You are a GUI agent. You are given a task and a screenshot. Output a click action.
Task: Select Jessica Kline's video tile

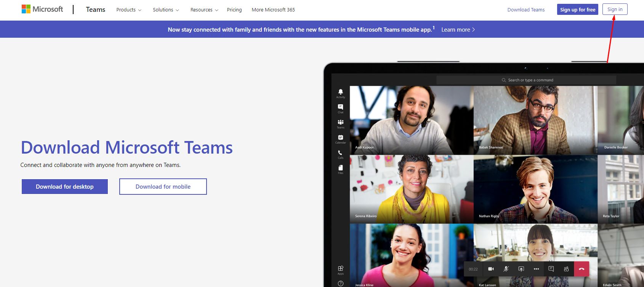[x=412, y=255]
